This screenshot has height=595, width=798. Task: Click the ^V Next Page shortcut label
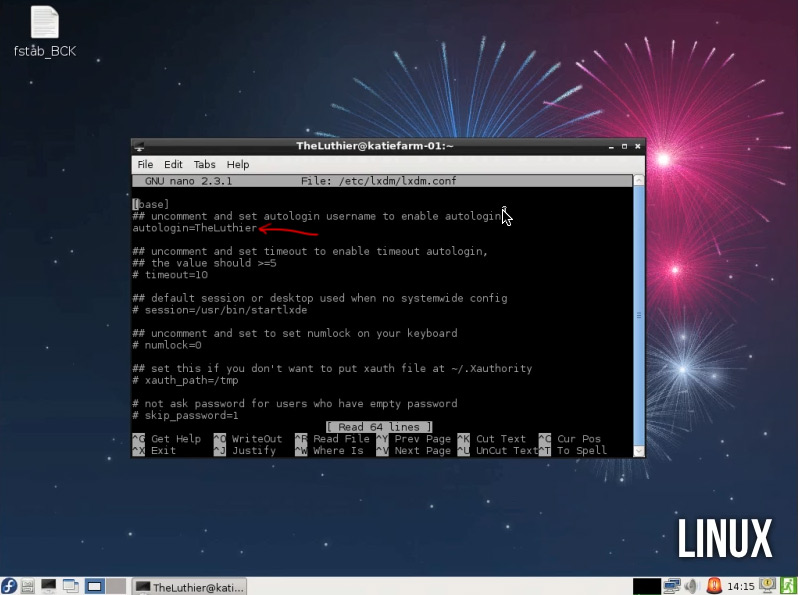tap(414, 450)
